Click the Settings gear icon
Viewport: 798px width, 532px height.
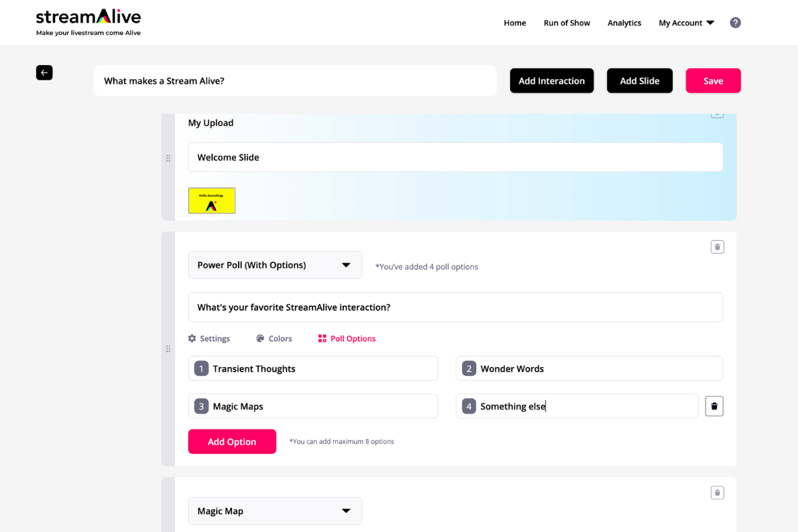pos(192,338)
